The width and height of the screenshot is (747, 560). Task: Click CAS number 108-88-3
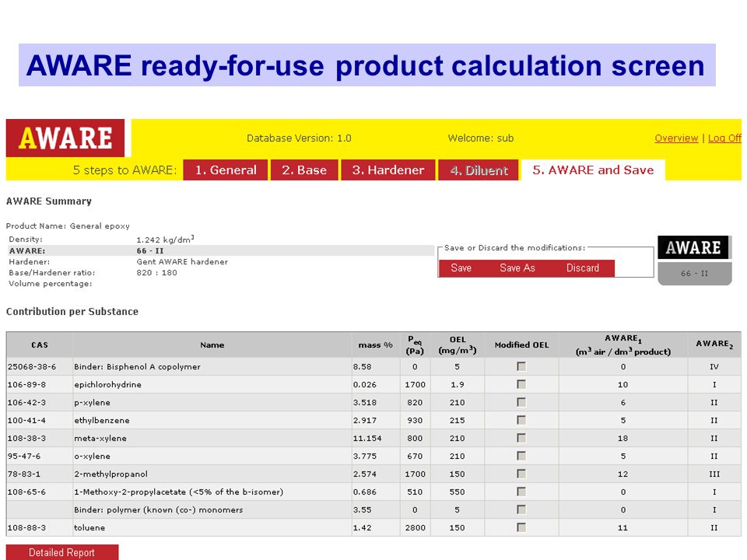(26, 527)
